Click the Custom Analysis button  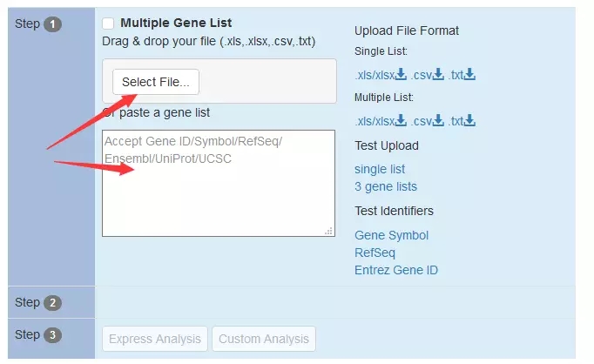pyautogui.click(x=264, y=339)
